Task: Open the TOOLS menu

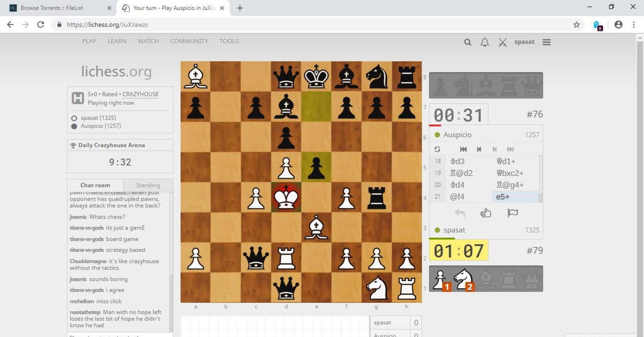Action: point(229,41)
